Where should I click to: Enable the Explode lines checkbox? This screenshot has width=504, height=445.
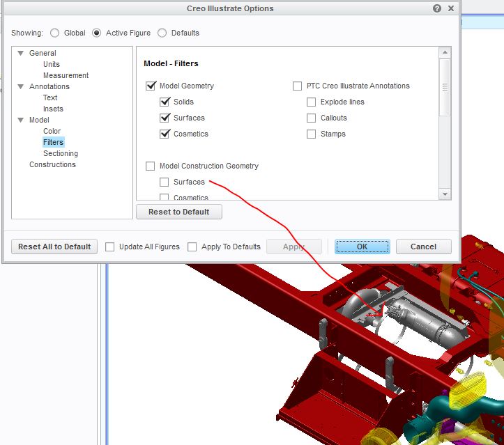(311, 102)
